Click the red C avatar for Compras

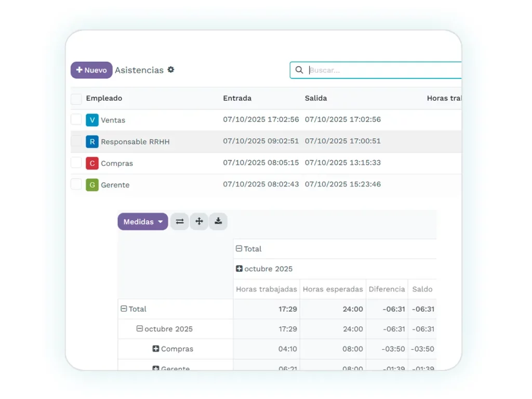[x=92, y=163]
